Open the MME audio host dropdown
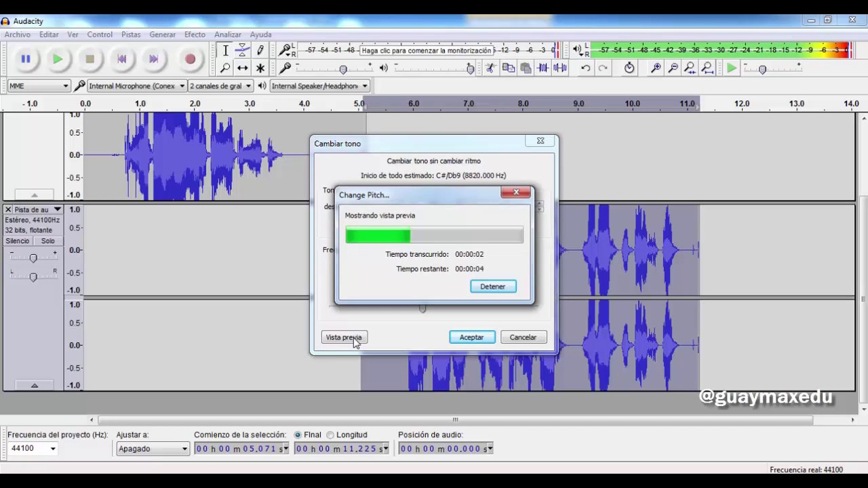 pyautogui.click(x=39, y=86)
